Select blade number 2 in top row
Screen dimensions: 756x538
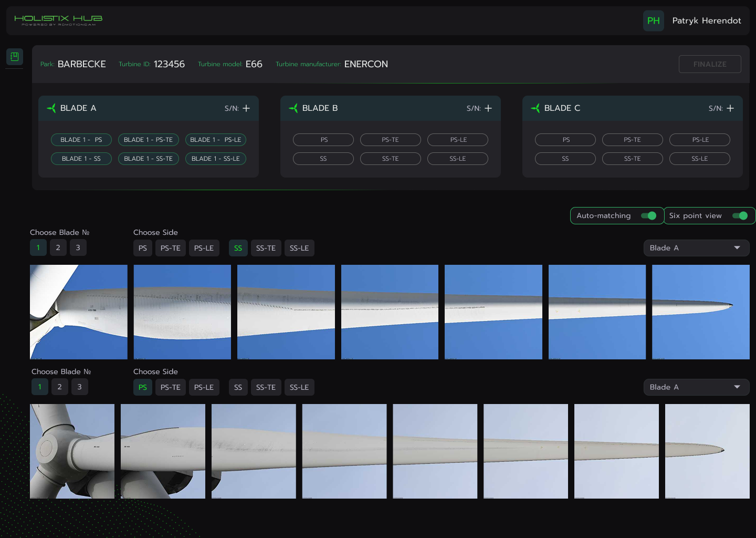tap(58, 248)
